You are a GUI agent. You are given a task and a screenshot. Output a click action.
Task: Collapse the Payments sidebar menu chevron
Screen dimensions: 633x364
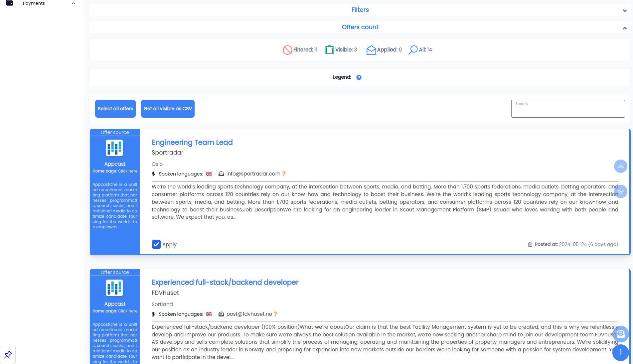74,3
